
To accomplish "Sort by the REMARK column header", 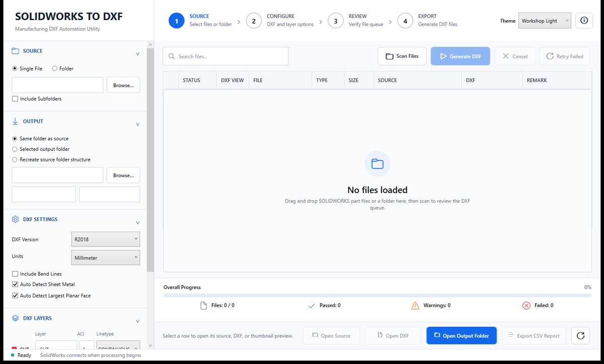I will coord(557,80).
